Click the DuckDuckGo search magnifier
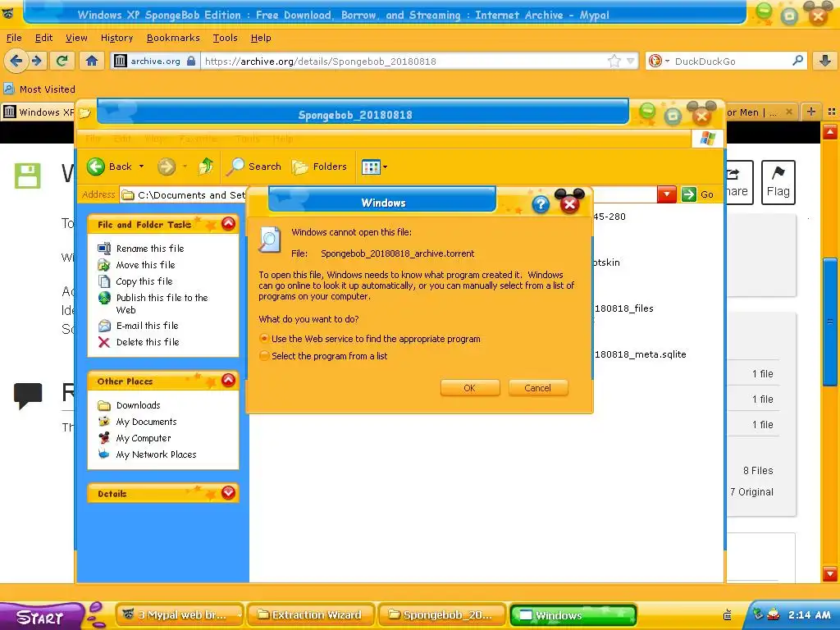The height and width of the screenshot is (630, 840). pyautogui.click(x=797, y=61)
